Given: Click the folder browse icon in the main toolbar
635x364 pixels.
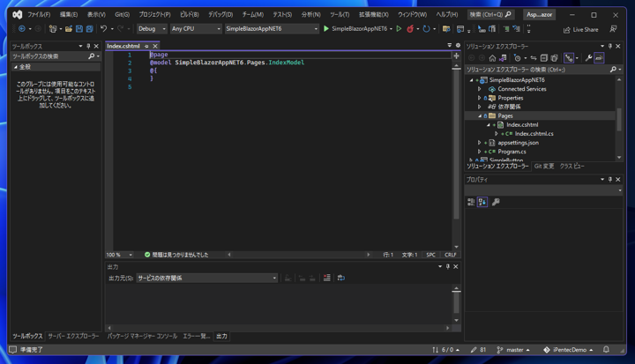Looking at the screenshot, I should [446, 29].
